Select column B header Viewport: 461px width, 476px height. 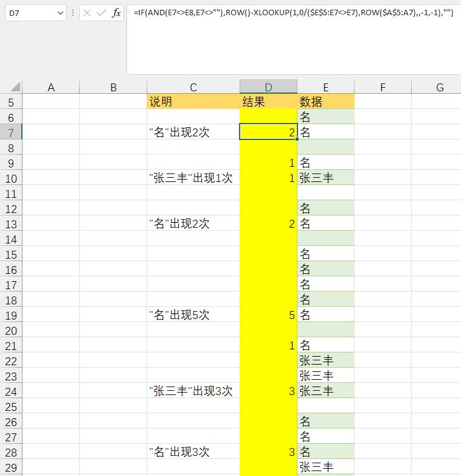(x=113, y=87)
